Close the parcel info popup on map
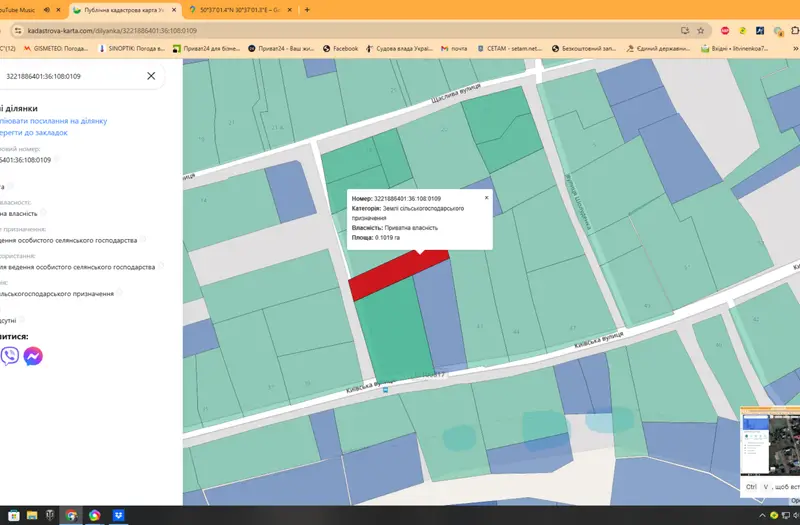Image resolution: width=800 pixels, height=525 pixels. 486,197
